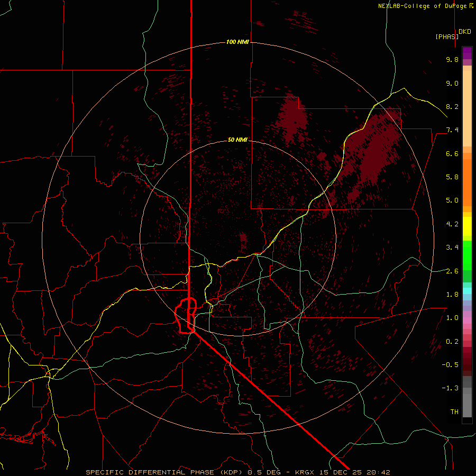Click the bold red closed outline near the radar ring
Viewport: 476px width, 476px height.
pyautogui.click(x=186, y=316)
